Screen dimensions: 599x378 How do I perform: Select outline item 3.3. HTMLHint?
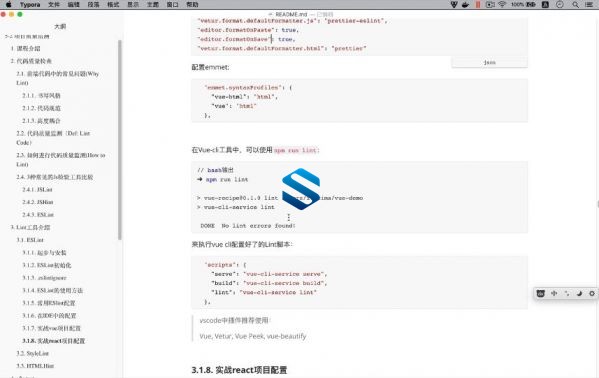pos(35,366)
